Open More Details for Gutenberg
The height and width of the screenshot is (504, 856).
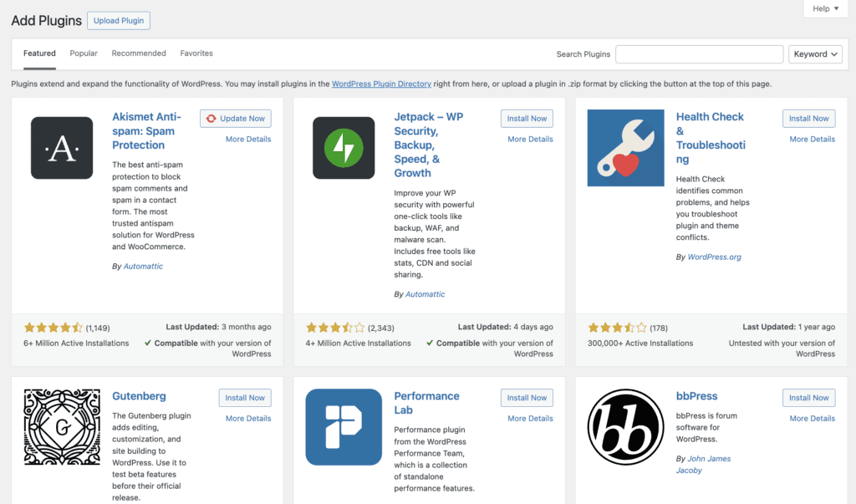click(248, 418)
